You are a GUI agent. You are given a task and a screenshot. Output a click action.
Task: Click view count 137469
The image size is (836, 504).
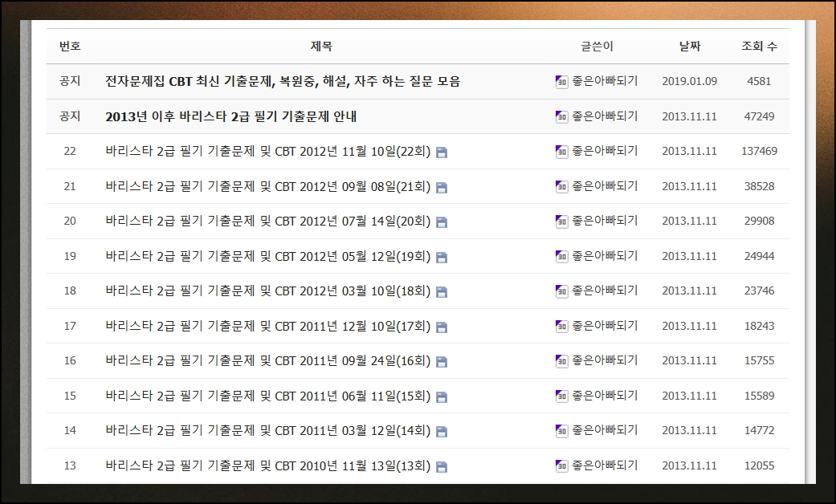[x=759, y=152]
